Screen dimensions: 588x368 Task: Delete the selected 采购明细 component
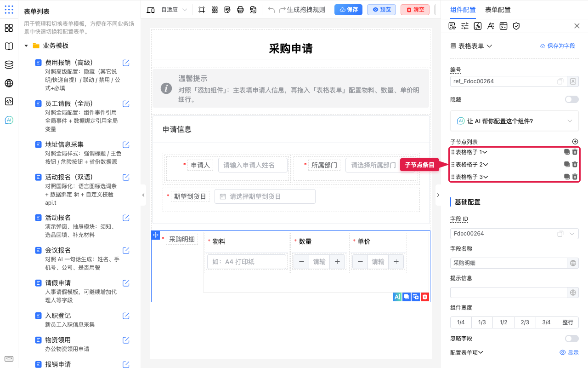coord(425,297)
